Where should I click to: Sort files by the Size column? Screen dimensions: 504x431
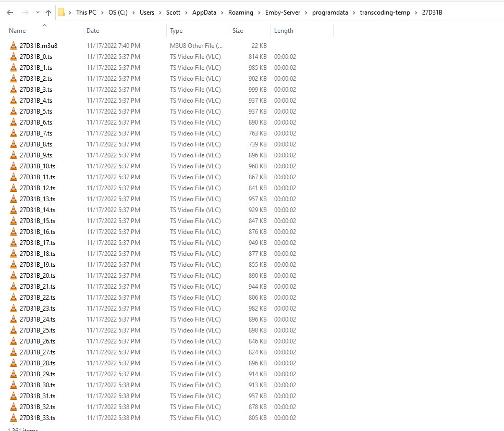[237, 31]
